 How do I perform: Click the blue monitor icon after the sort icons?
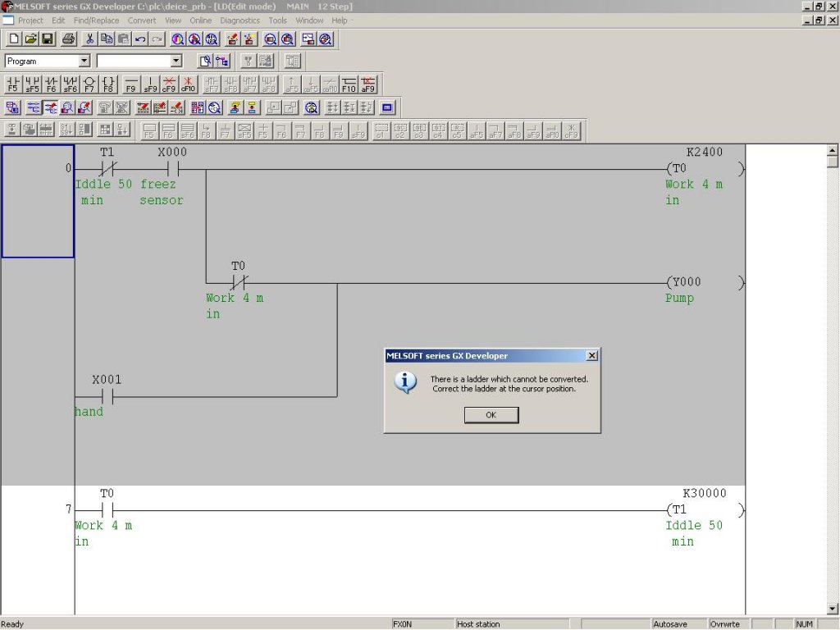[387, 107]
